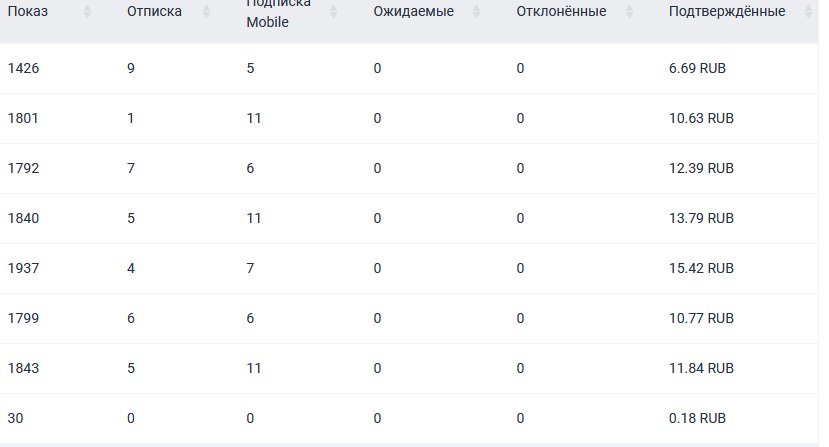This screenshot has height=447, width=829.
Task: Click the Отклонённые header label
Action: [561, 11]
